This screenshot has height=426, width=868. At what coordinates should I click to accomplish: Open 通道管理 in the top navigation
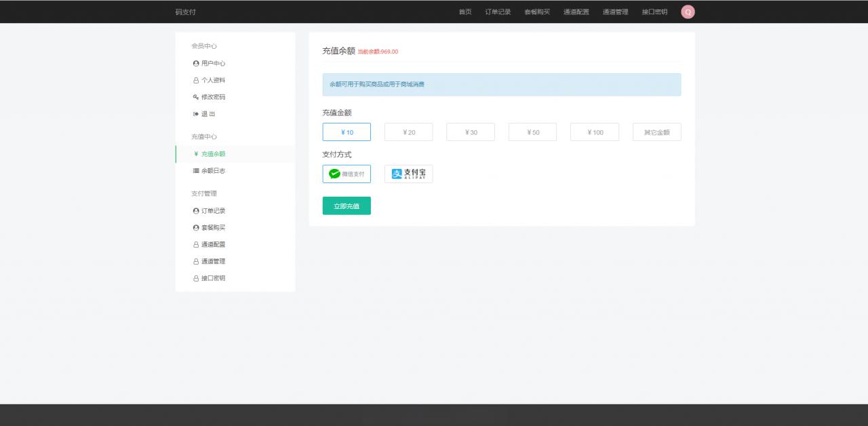coord(616,12)
